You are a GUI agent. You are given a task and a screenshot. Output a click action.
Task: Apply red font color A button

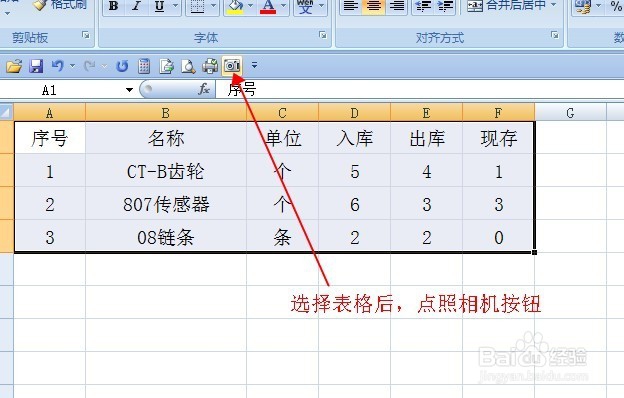point(268,6)
